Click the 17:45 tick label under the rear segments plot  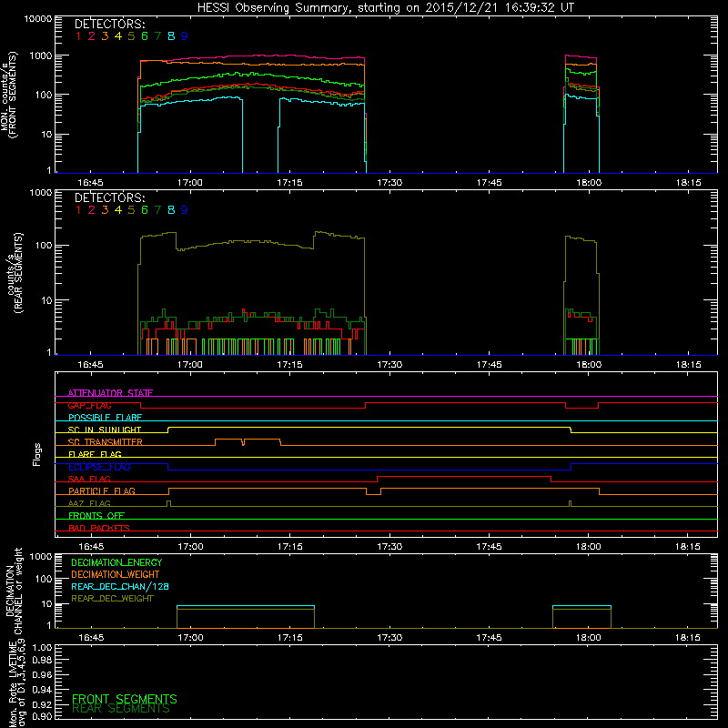point(489,365)
